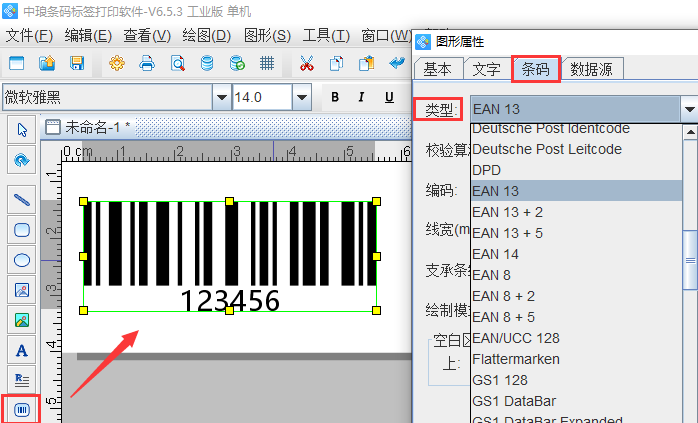Collapse the barcode type dropdown arrow

(x=689, y=109)
